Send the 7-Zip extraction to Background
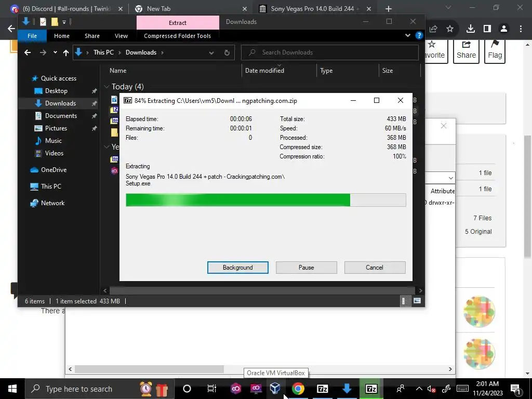Viewport: 532px width, 399px height. pos(237,268)
